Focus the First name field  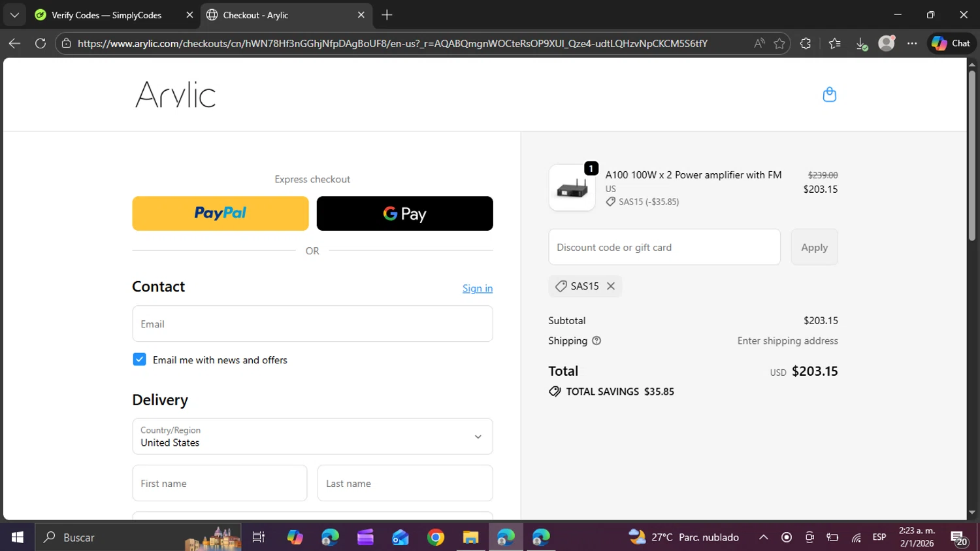point(220,483)
